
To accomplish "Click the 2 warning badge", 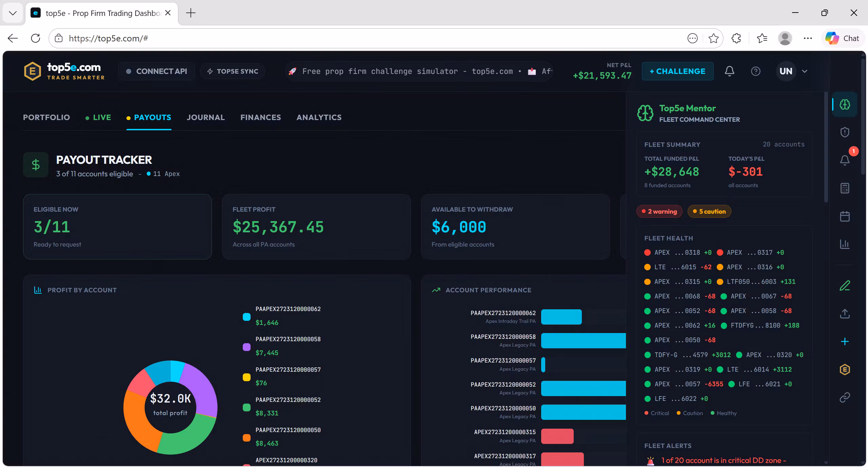I will (x=659, y=211).
